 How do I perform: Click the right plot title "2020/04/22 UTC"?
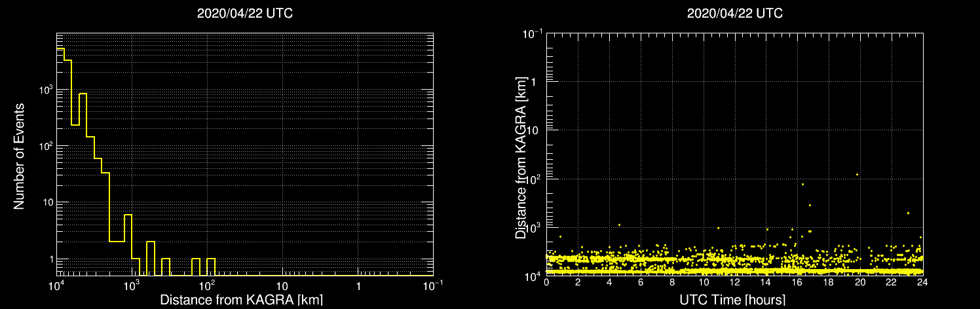[x=734, y=14]
